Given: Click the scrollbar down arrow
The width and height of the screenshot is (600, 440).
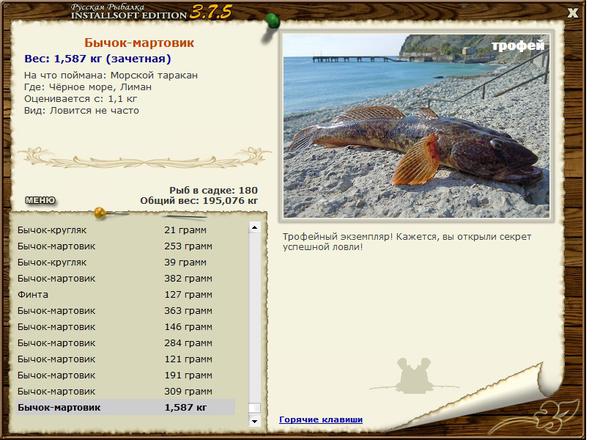Looking at the screenshot, I should click(254, 421).
